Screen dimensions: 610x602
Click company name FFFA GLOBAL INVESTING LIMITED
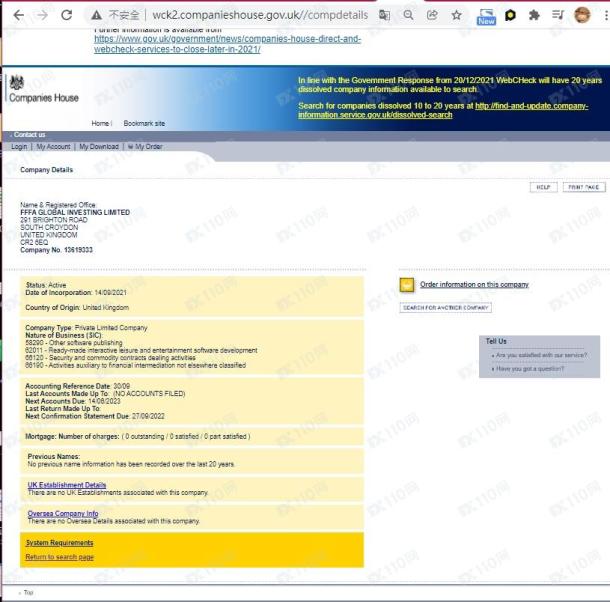(x=75, y=212)
